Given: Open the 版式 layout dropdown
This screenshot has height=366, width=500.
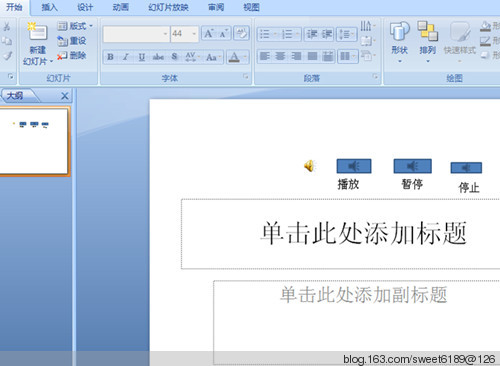Looking at the screenshot, I should coord(75,26).
